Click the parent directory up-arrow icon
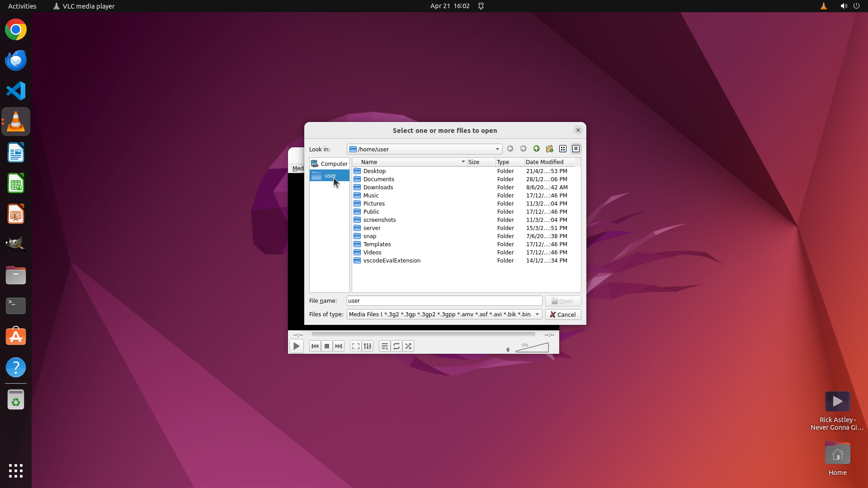 [536, 149]
